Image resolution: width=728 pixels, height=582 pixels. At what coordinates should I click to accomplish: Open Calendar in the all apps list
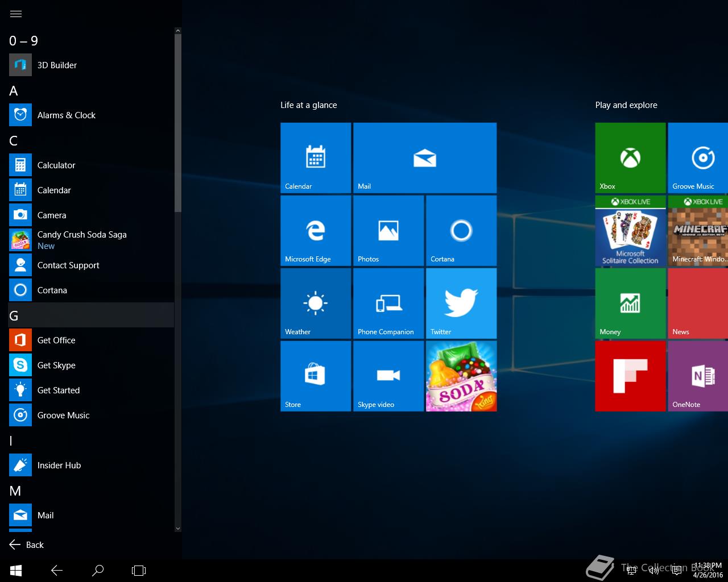click(91, 190)
